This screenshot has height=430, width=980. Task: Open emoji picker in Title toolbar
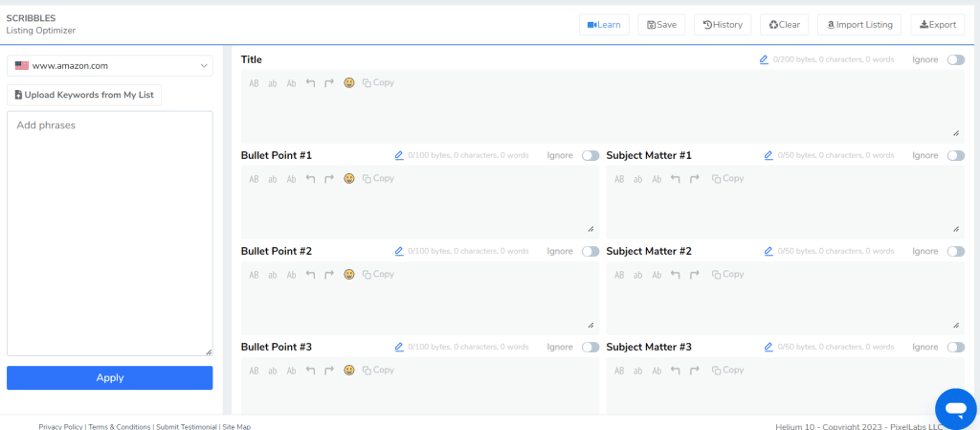point(349,82)
